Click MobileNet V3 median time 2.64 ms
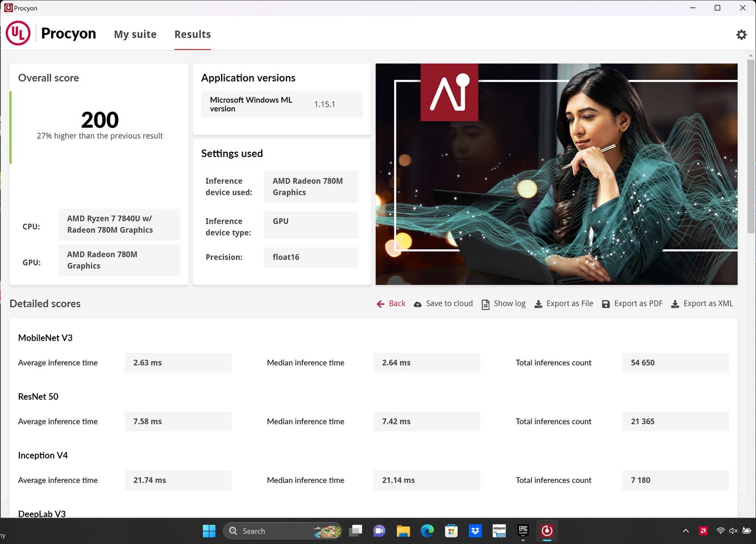 pos(427,363)
